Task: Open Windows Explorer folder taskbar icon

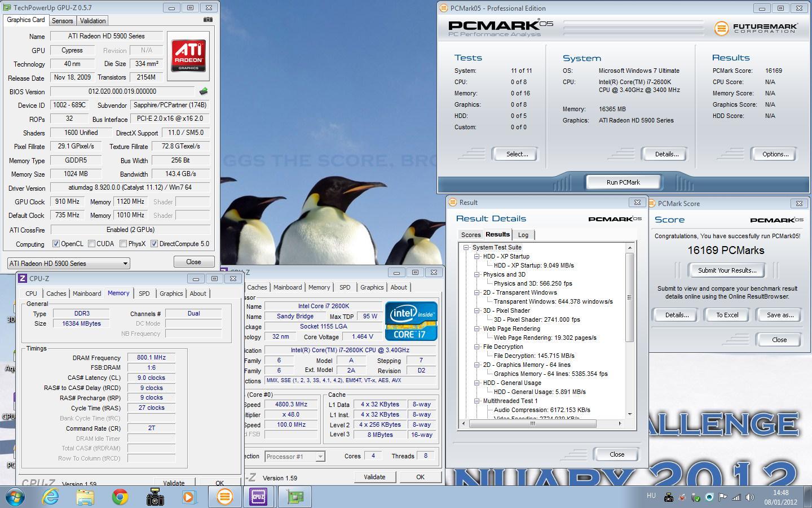Action: pyautogui.click(x=85, y=497)
